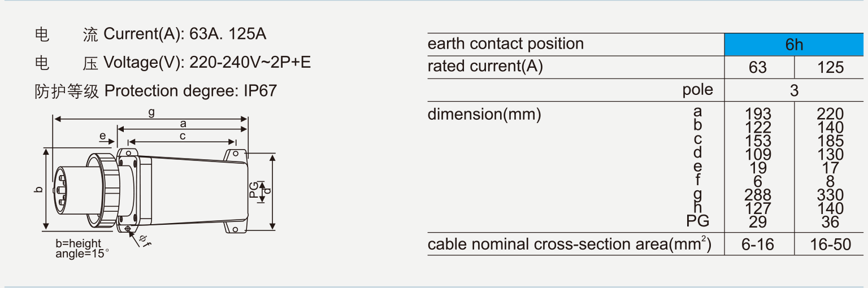Click the blue 6h header cell
The image size is (868, 288).
point(794,45)
